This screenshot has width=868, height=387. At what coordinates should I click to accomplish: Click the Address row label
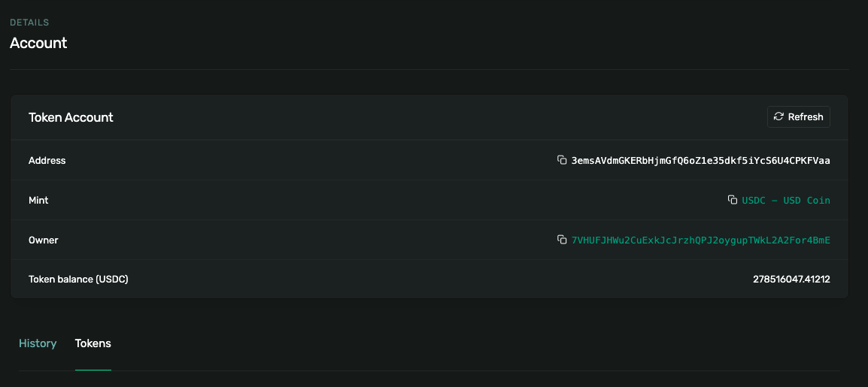click(x=47, y=160)
